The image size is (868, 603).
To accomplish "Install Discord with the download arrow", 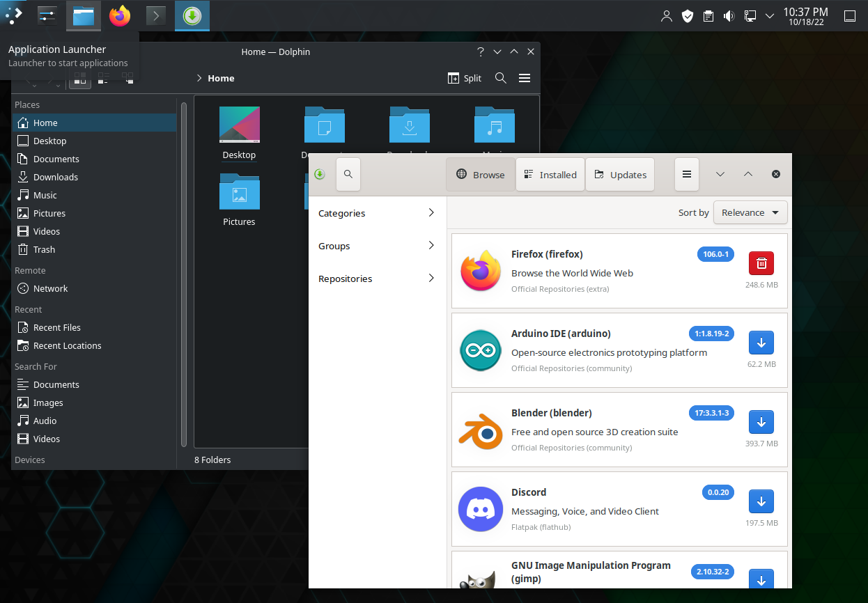I will pyautogui.click(x=761, y=501).
